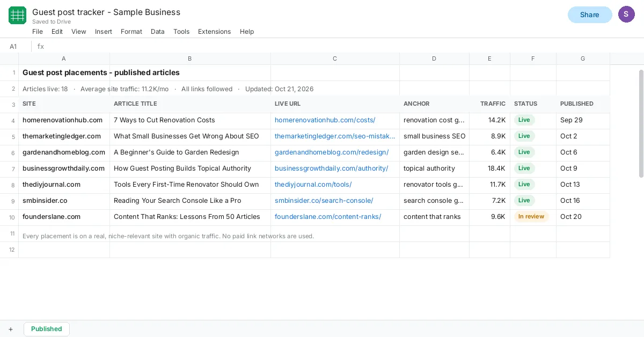Select column B header
The image size is (644, 337).
coord(190,58)
